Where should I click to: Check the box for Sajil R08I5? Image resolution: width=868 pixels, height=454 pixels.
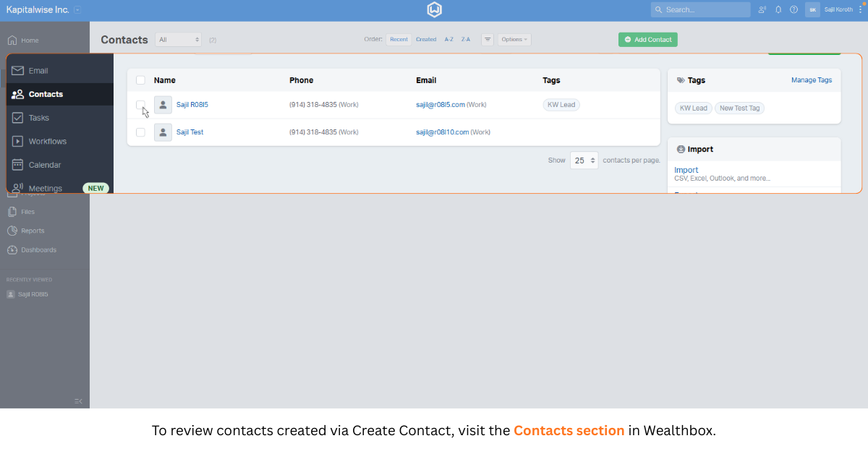click(x=140, y=105)
